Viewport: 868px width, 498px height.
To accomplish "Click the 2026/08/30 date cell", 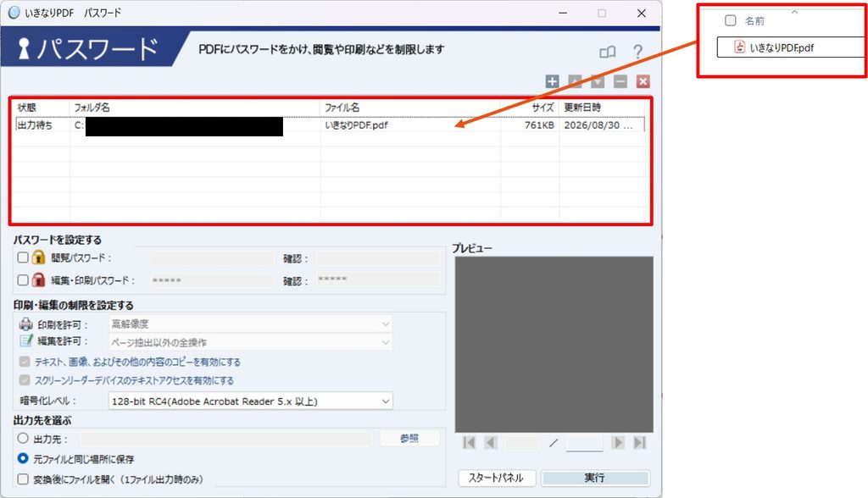I will click(598, 125).
